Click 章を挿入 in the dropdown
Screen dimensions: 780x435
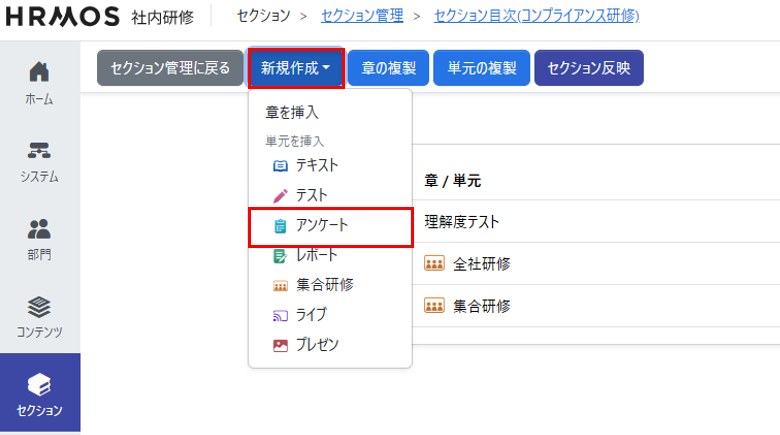[x=292, y=113]
